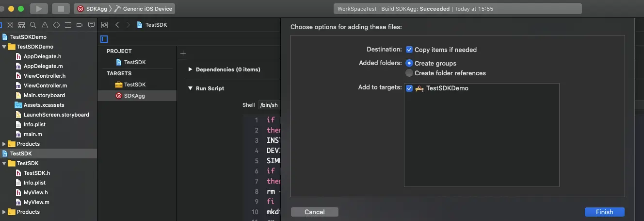Open the issue navigator warning icon
644x221 pixels.
pos(45,25)
